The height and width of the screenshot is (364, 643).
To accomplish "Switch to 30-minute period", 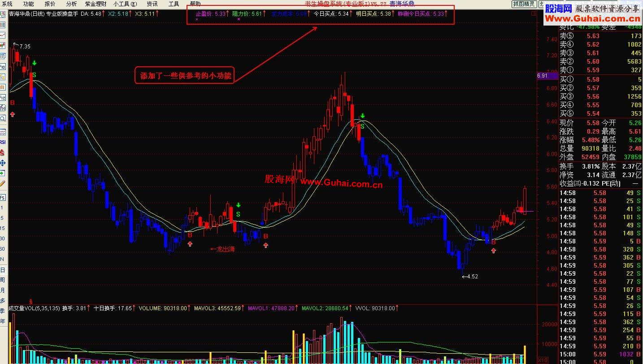I will tap(2, 239).
